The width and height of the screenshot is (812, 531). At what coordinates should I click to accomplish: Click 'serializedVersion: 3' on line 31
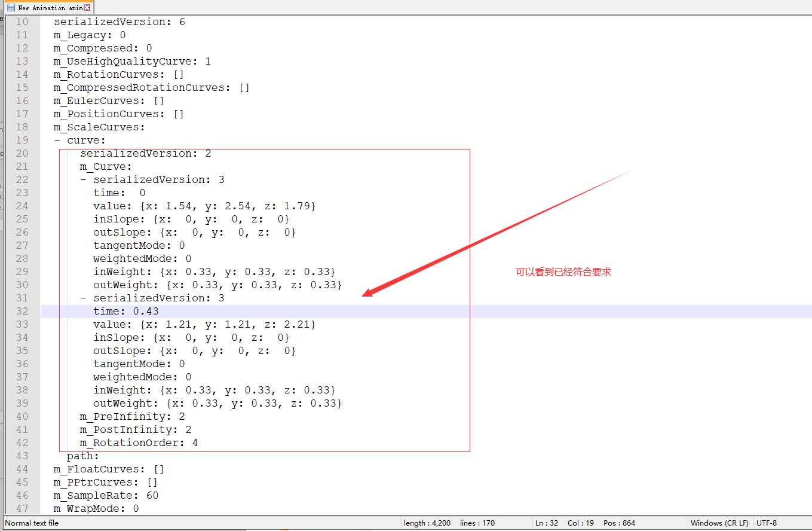pyautogui.click(x=159, y=298)
